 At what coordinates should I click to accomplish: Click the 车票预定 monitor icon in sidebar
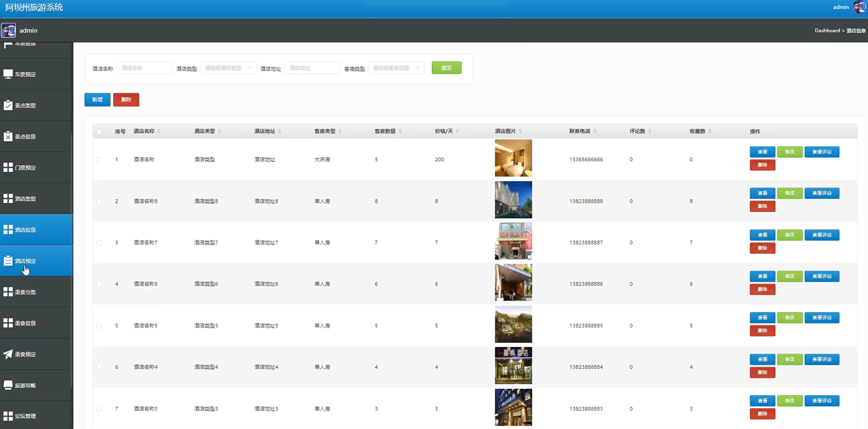click(8, 74)
